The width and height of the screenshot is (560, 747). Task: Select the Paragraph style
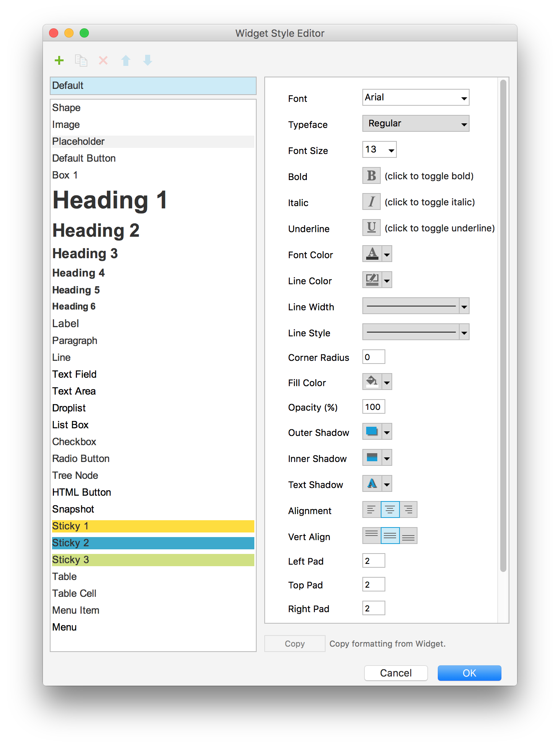pyautogui.click(x=153, y=341)
